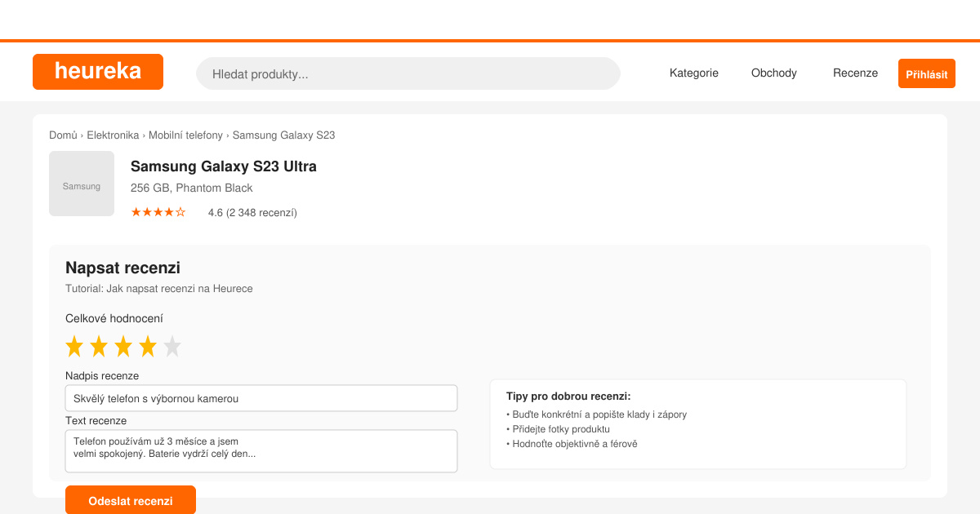Click the Samsung Galaxy S23 Ultra title
This screenshot has height=514, width=980.
tap(224, 166)
